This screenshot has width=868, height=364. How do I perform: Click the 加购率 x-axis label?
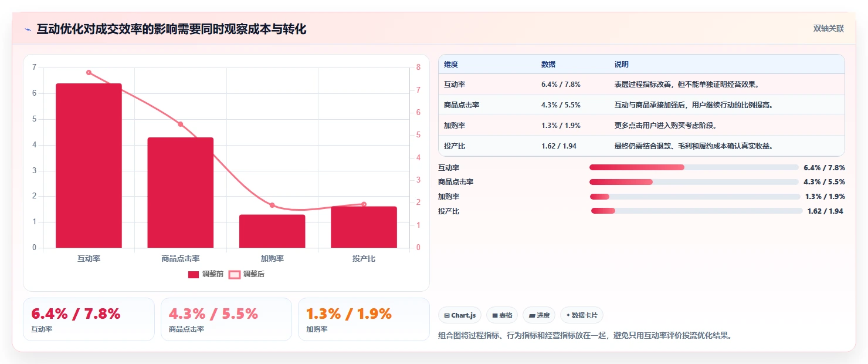pos(272,258)
